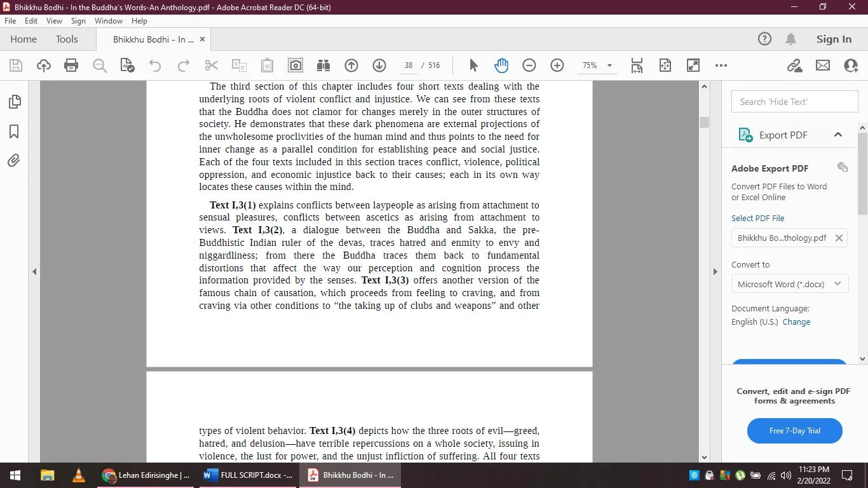Print the document

tap(71, 65)
